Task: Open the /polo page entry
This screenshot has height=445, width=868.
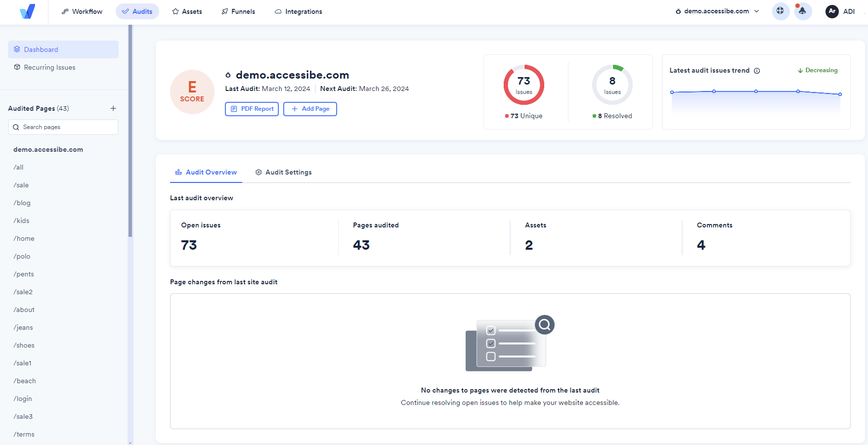Action: coord(22,256)
